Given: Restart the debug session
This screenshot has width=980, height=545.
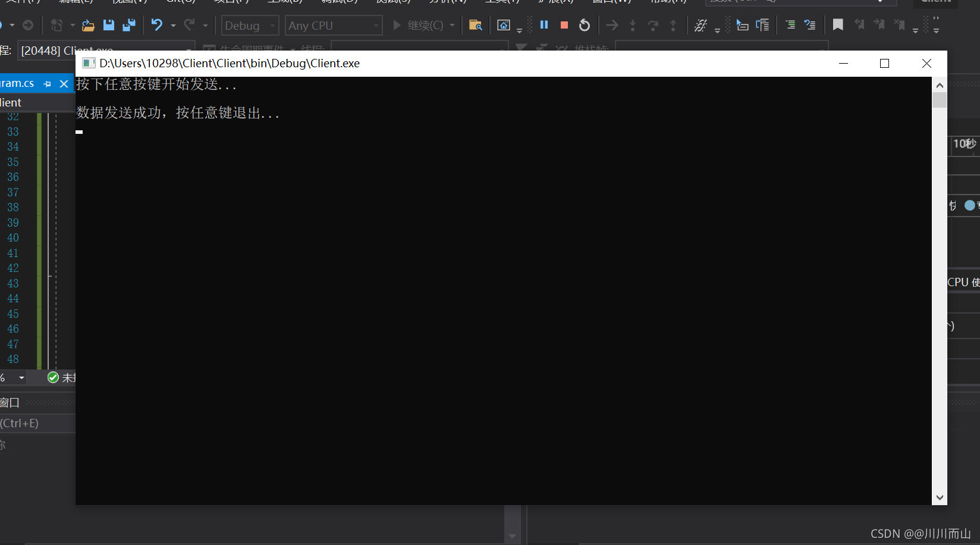Looking at the screenshot, I should point(585,25).
